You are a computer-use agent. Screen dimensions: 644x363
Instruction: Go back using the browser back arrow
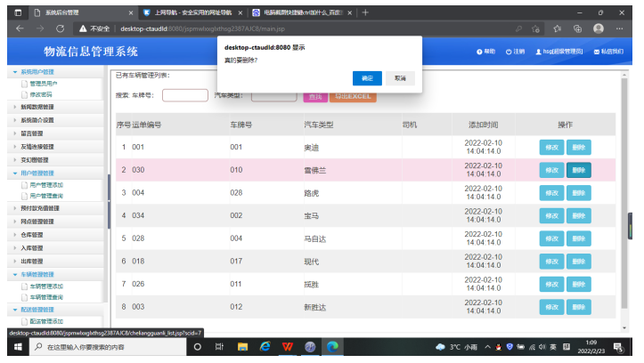20,28
